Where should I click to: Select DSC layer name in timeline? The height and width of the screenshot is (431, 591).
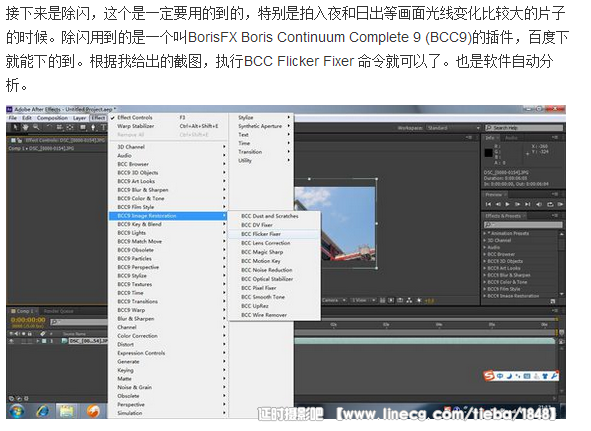pos(88,341)
